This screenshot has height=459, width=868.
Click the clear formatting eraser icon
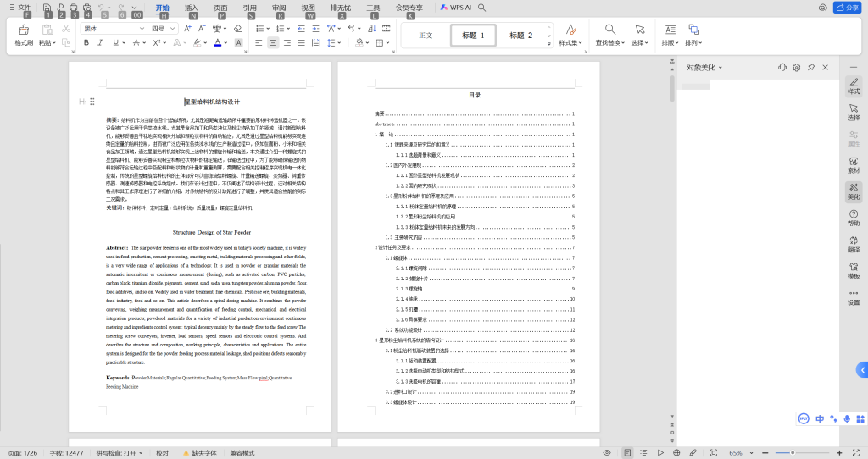pos(237,28)
